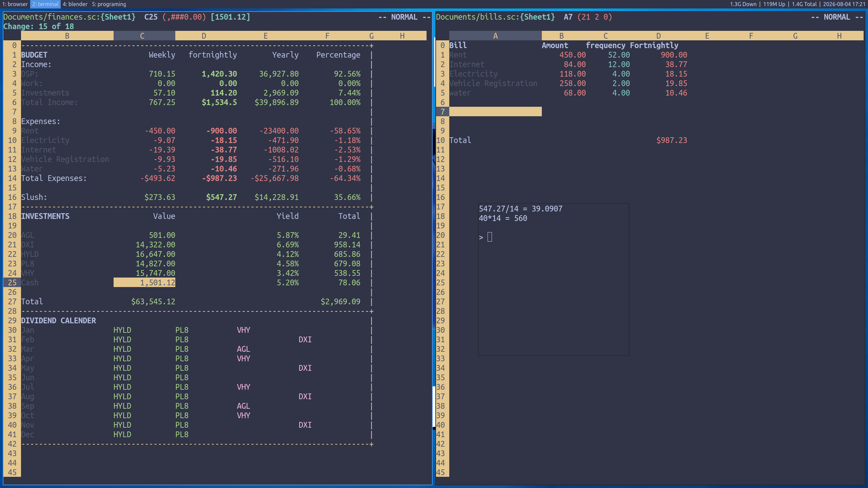Click the investments Total value $63,545.12
The width and height of the screenshot is (868, 488).
click(153, 302)
